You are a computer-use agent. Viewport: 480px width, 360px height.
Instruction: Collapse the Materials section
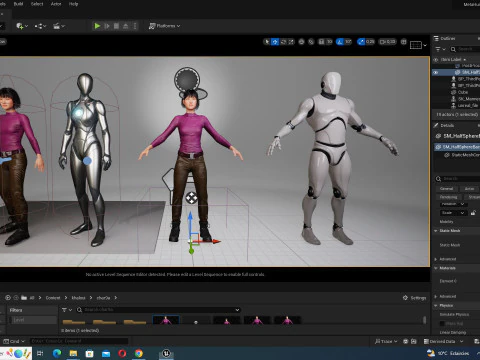point(436,268)
